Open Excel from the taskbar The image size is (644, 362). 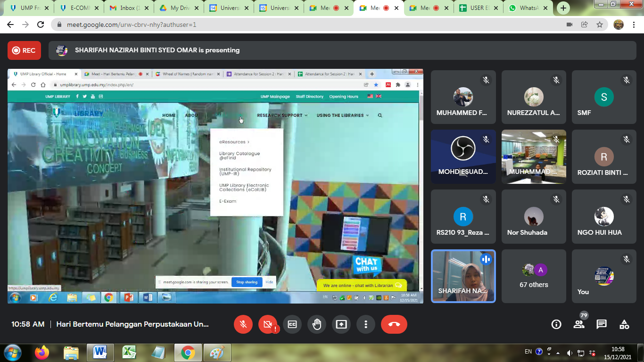click(x=129, y=353)
